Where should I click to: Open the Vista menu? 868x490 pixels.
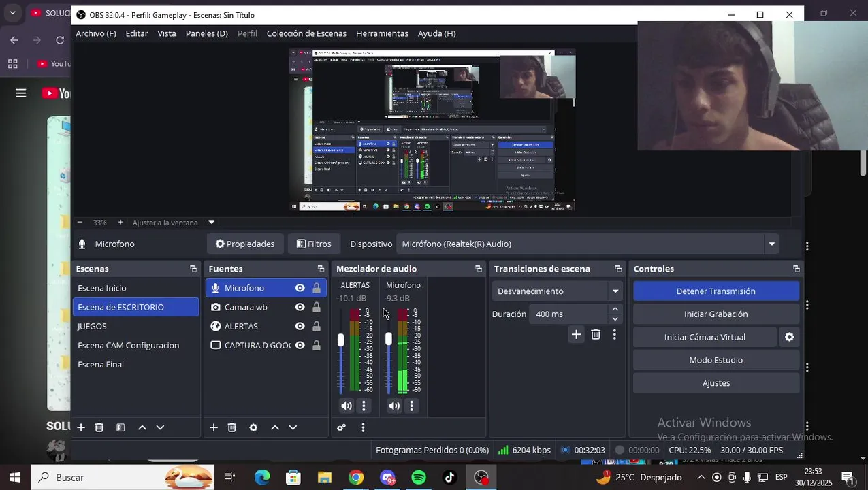[x=167, y=33]
